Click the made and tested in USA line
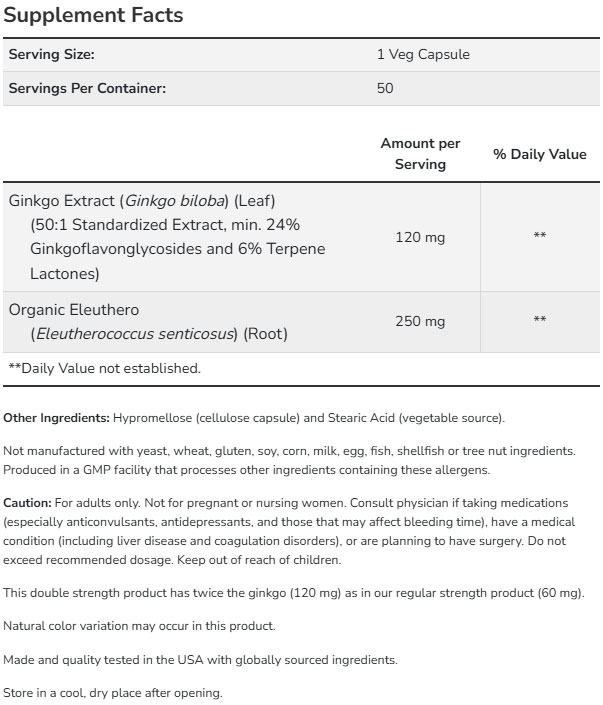Viewport: 603px width, 705px height. pos(201,659)
